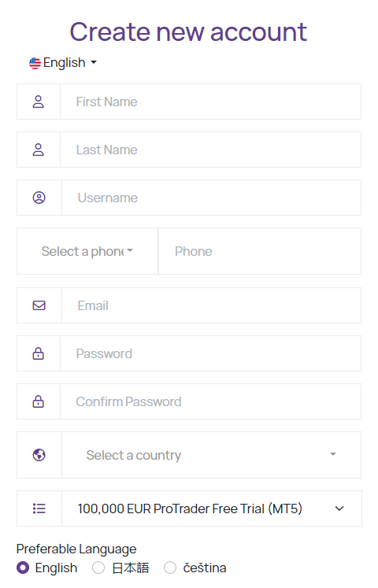Choose čeština preferable language option

pyautogui.click(x=170, y=568)
